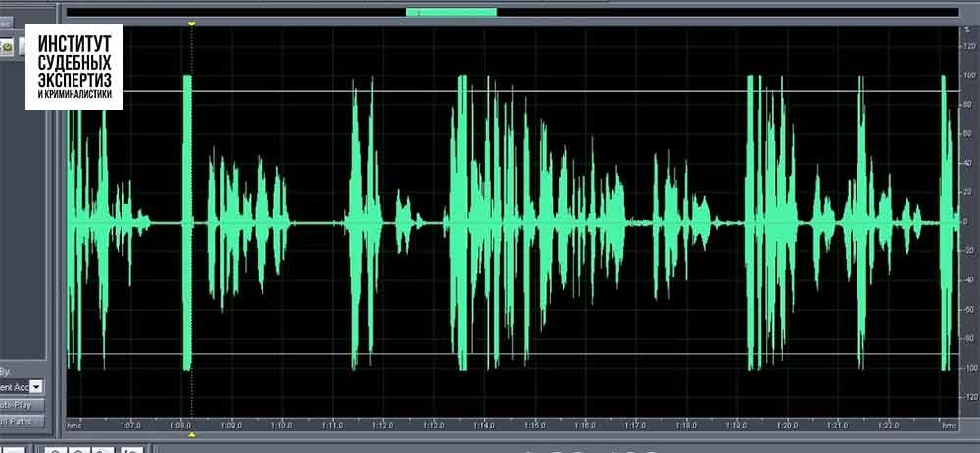Viewport: 980px width, 453px height.
Task: Click the green file icon in left panel
Action: [x=7, y=46]
